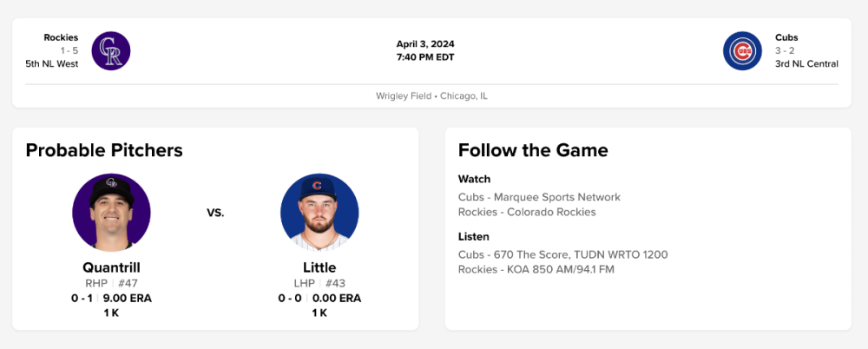The width and height of the screenshot is (868, 349).
Task: Select Rockies Colorado Rockies watch option
Action: (x=527, y=212)
